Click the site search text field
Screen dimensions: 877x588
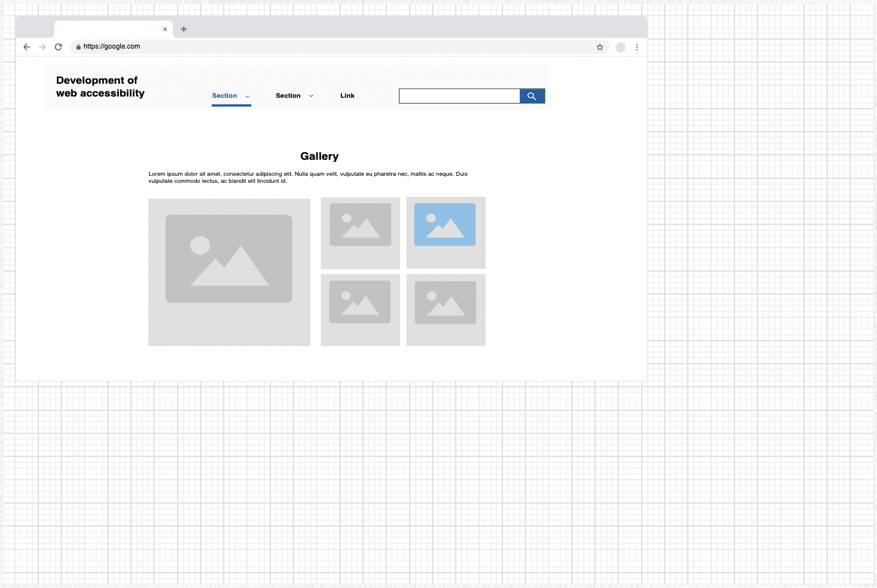point(459,96)
